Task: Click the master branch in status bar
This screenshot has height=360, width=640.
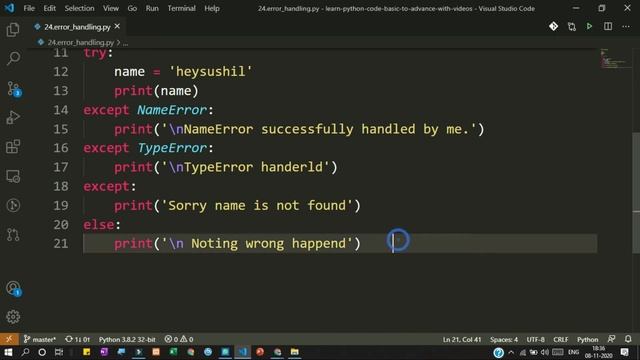Action: [39, 340]
